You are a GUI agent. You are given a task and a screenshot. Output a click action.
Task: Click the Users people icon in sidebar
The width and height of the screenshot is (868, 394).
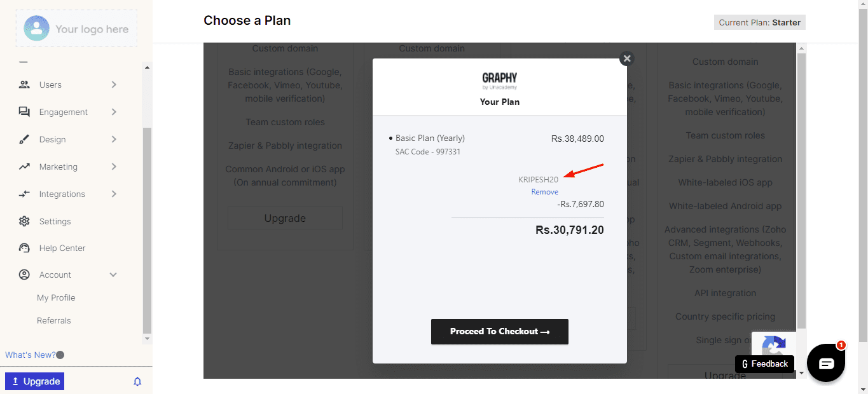pos(24,85)
